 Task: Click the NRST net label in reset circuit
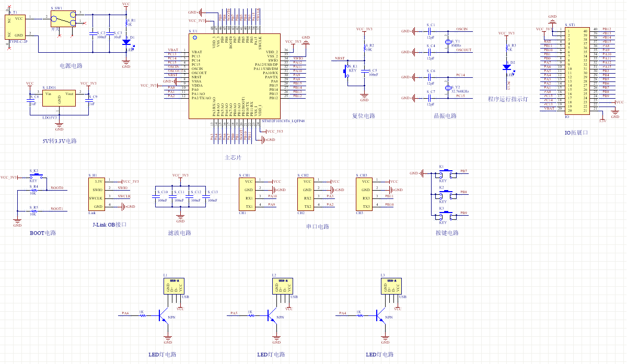tap(340, 58)
